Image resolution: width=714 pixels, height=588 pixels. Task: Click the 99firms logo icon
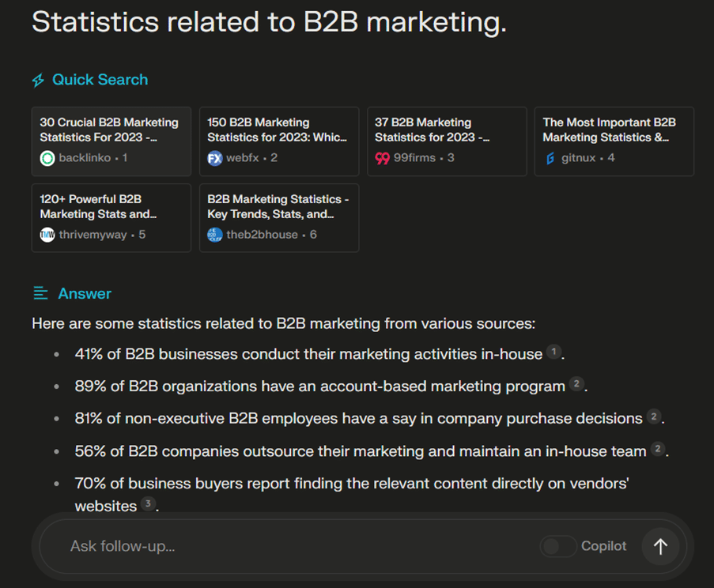coord(383,158)
